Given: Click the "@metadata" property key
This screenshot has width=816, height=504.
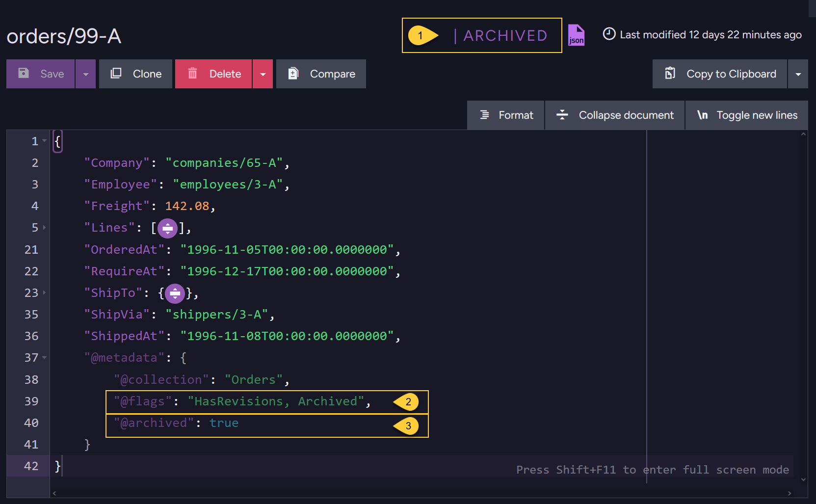Looking at the screenshot, I should pyautogui.click(x=124, y=358).
